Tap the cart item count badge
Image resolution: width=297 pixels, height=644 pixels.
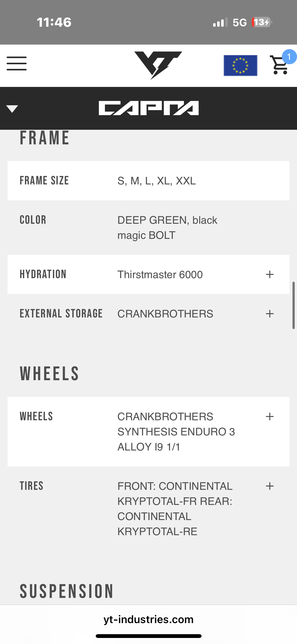click(x=289, y=57)
